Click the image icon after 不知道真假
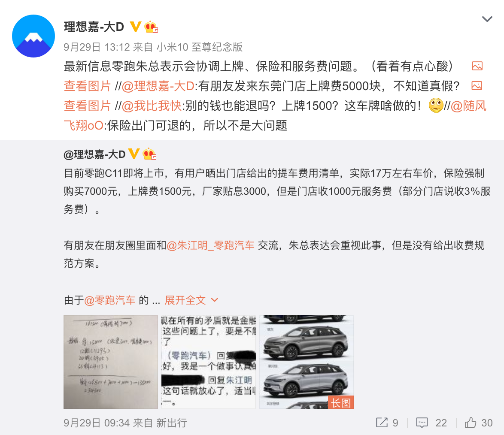 pyautogui.click(x=477, y=86)
